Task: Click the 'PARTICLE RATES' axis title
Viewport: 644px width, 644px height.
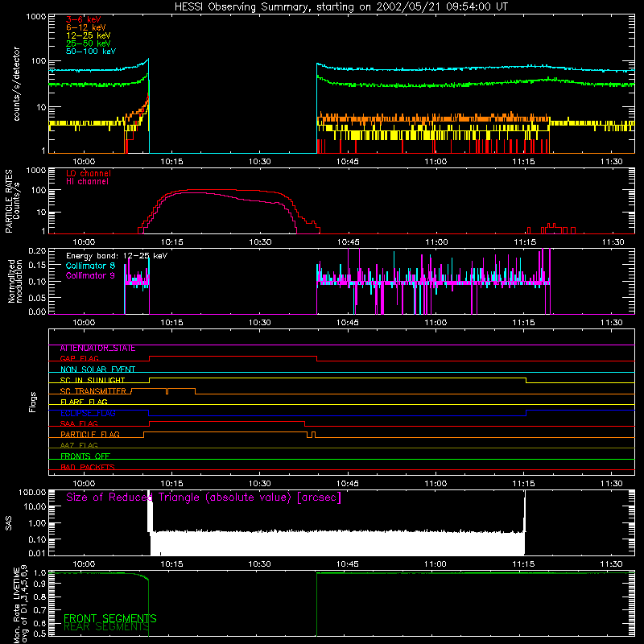Action: tap(9, 201)
